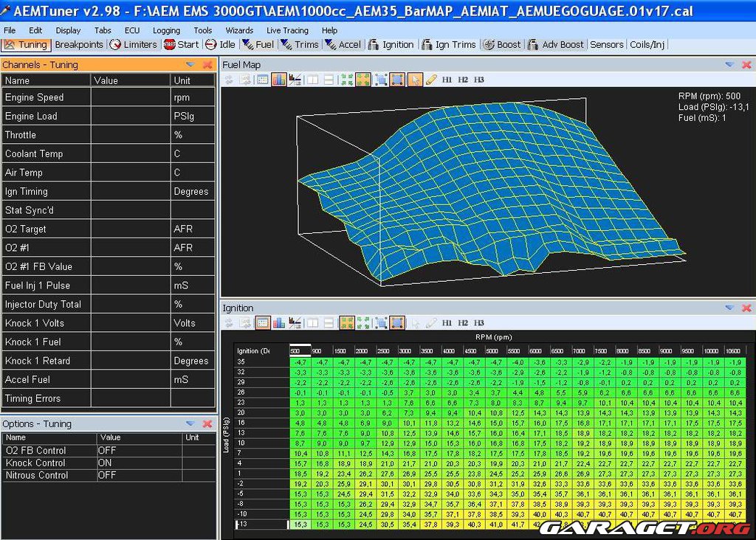The image size is (756, 540).
Task: Close the Ignition table panel
Action: point(746,308)
